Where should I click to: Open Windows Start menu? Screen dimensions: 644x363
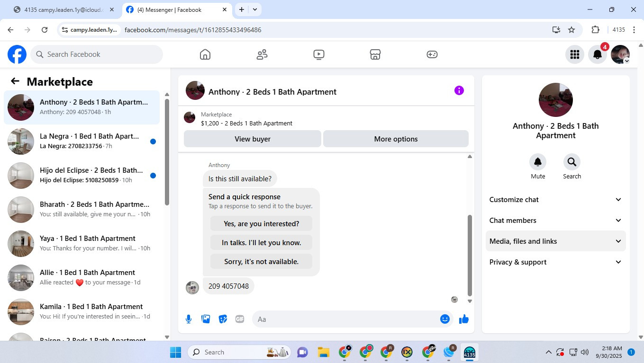pos(175,352)
